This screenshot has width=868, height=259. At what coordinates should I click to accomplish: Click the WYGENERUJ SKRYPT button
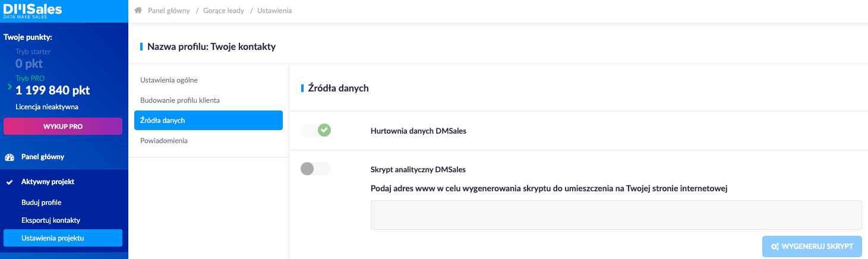(812, 246)
